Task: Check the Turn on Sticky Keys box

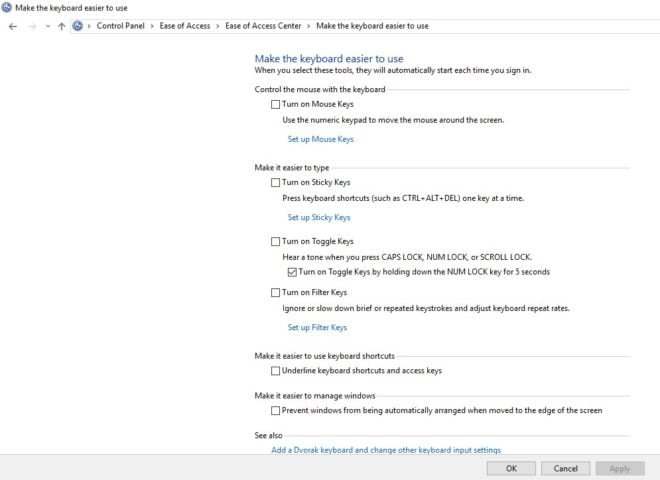Action: pyautogui.click(x=276, y=183)
